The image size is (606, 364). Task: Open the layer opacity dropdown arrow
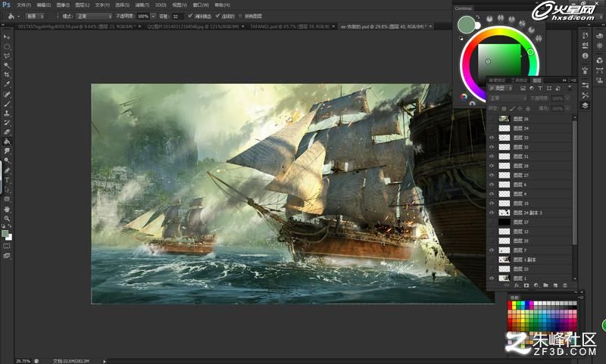pos(567,98)
